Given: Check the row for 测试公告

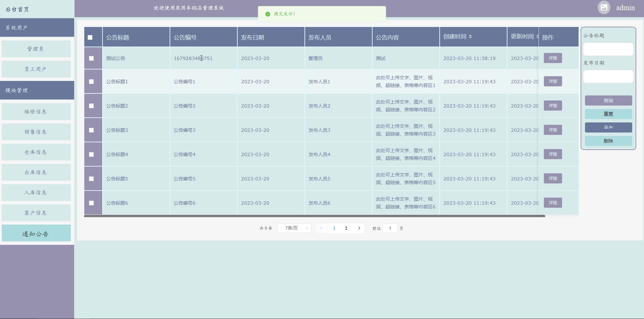Looking at the screenshot, I should pos(91,58).
